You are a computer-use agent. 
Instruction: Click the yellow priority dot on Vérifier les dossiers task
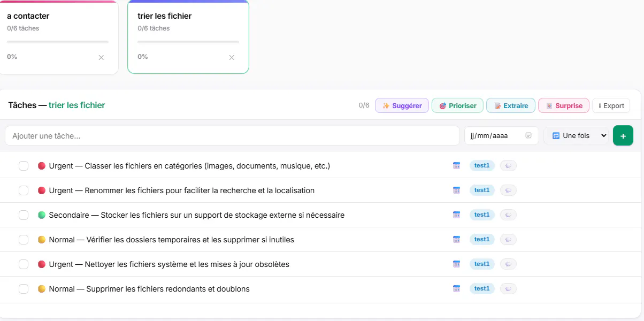tap(42, 240)
